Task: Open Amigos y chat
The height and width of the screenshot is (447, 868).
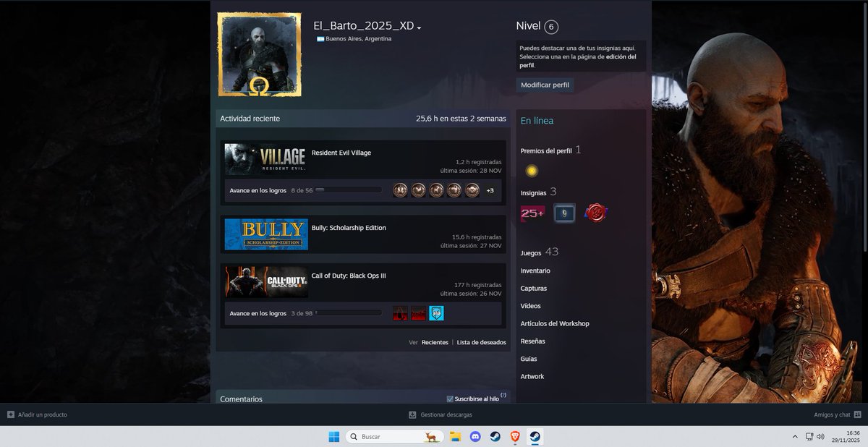Action: point(832,414)
